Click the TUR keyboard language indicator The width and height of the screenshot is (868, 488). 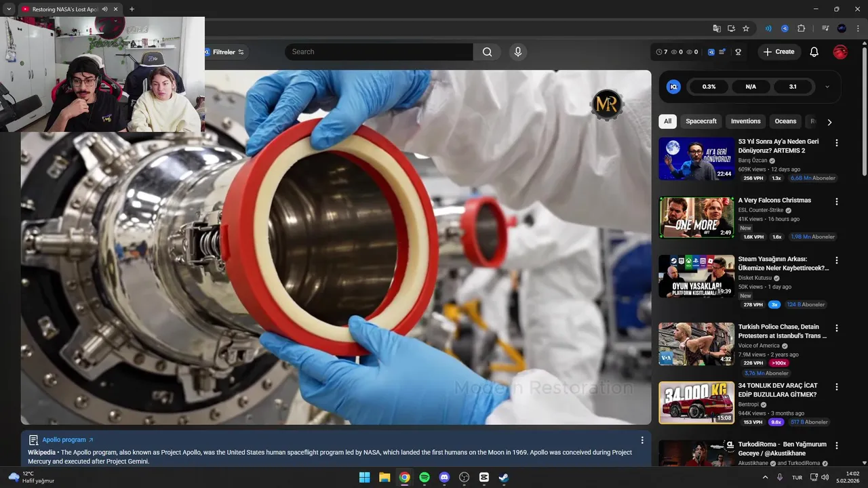tap(797, 477)
